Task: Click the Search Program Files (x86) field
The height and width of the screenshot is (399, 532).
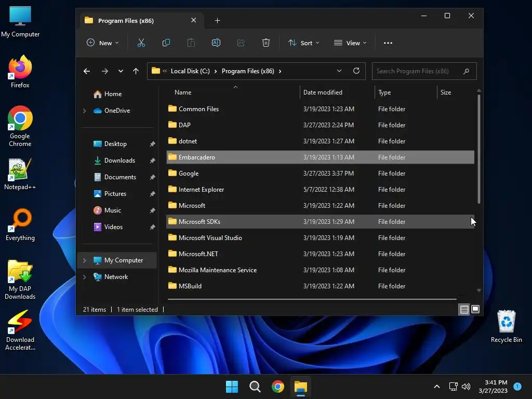Action: tap(424, 71)
